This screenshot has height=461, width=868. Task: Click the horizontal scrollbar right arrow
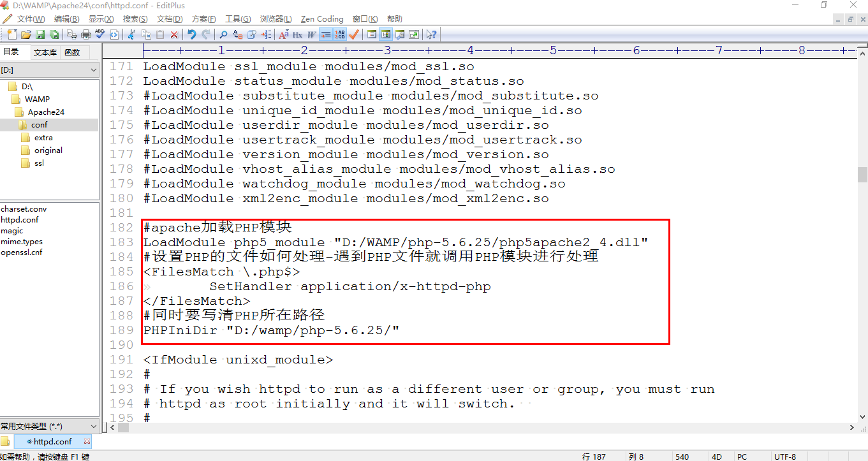tap(852, 427)
